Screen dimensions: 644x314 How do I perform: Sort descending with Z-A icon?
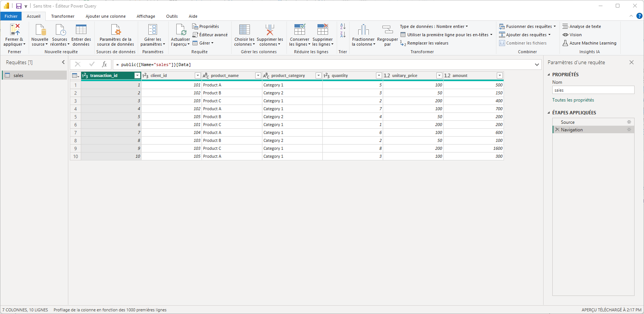pyautogui.click(x=343, y=35)
